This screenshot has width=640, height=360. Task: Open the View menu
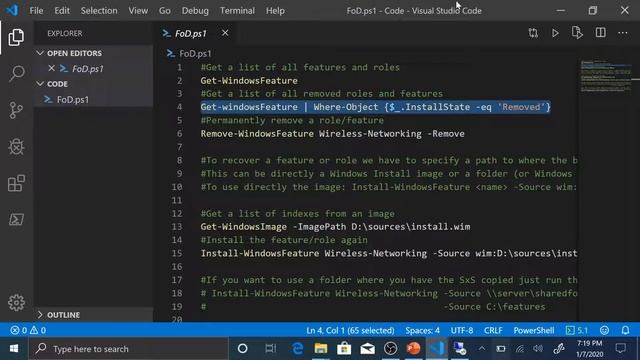138,11
